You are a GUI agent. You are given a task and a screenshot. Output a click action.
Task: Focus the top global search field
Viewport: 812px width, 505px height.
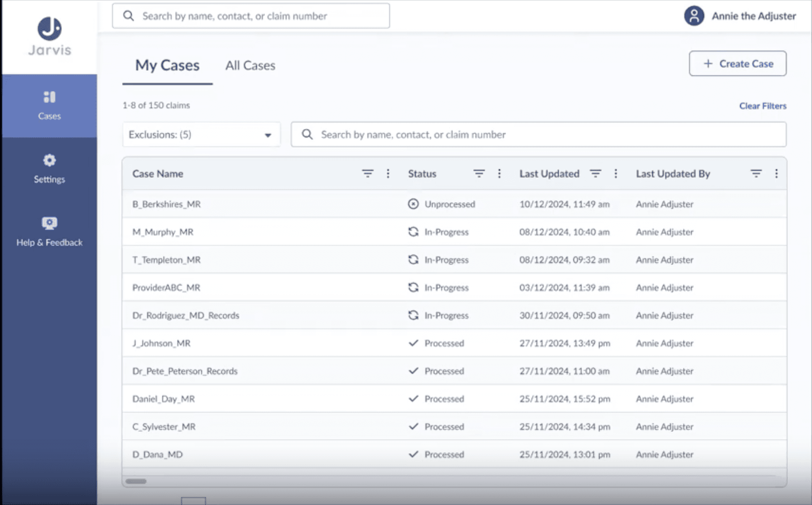click(251, 16)
